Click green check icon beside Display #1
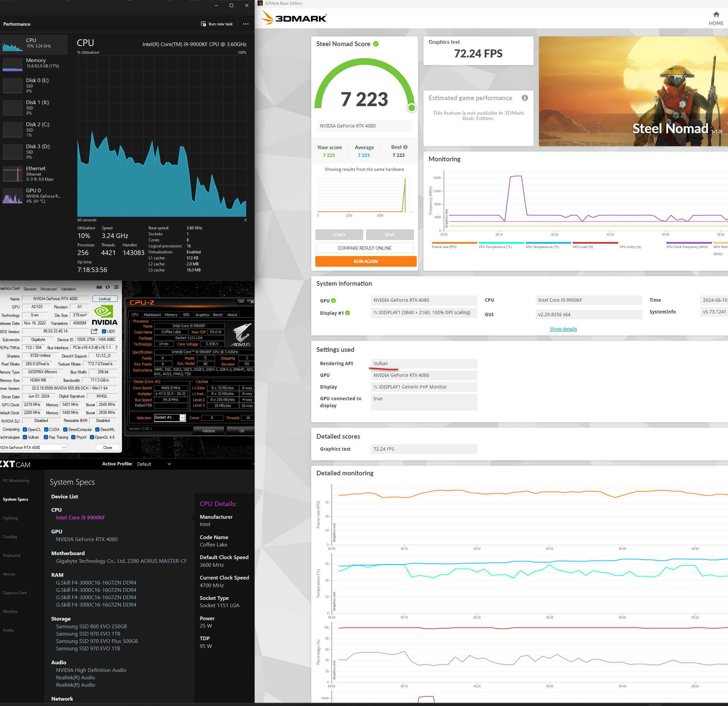This screenshot has width=728, height=706. pyautogui.click(x=348, y=313)
